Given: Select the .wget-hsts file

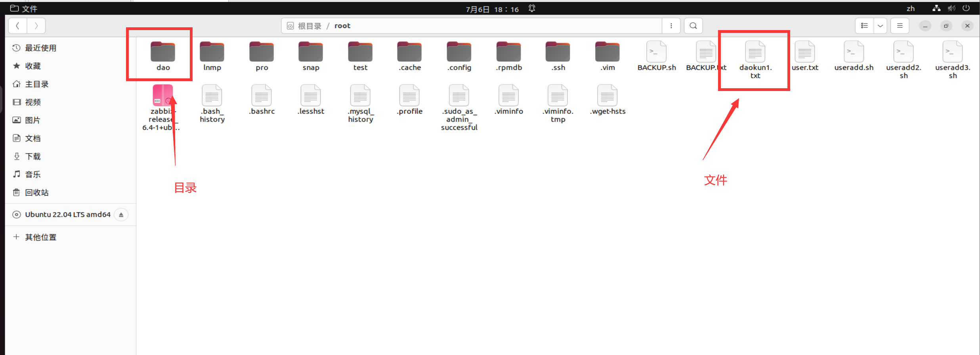Looking at the screenshot, I should pyautogui.click(x=607, y=100).
